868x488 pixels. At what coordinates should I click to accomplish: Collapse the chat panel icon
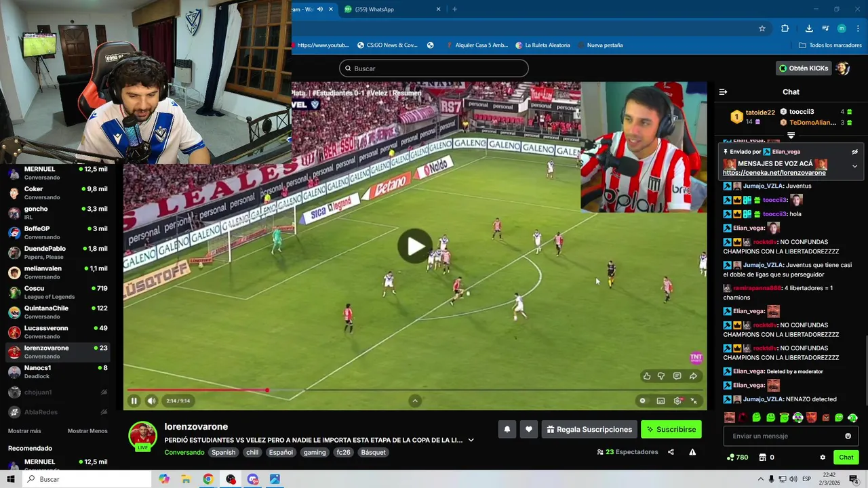pos(723,91)
